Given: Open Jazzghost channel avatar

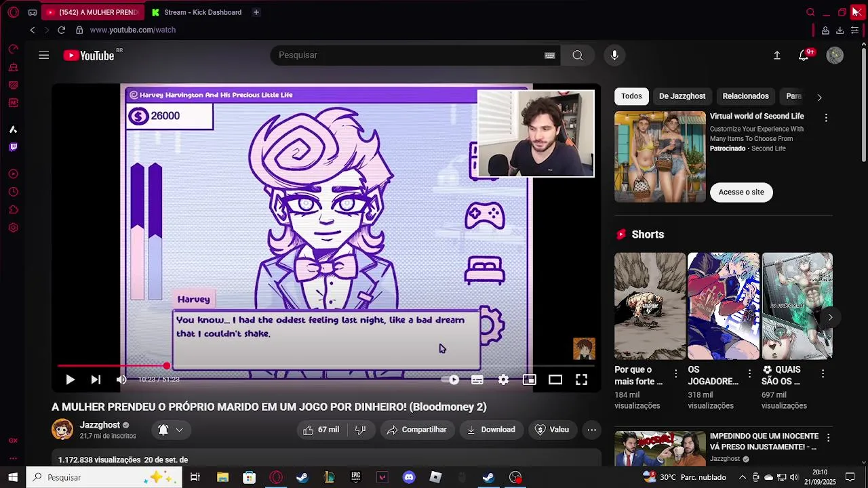Looking at the screenshot, I should 62,430.
